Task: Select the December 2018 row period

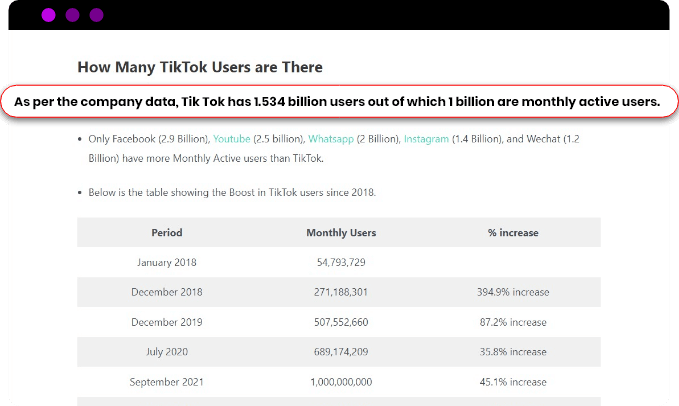Action: [167, 292]
